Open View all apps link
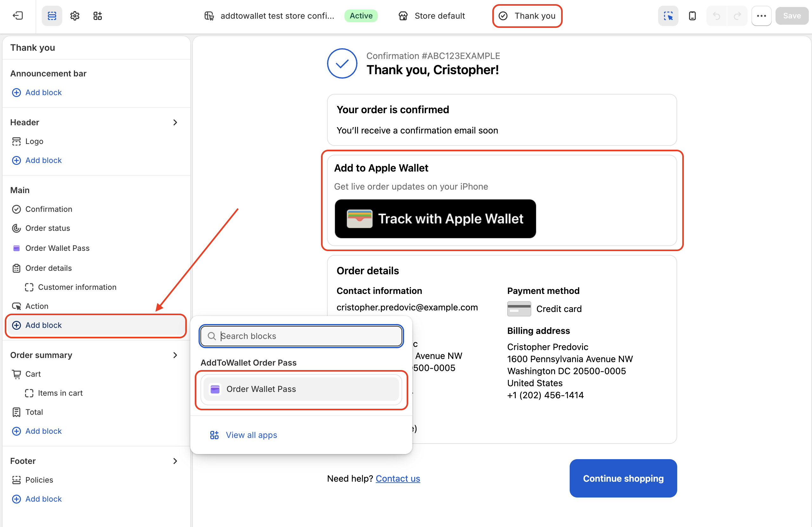The image size is (812, 527). click(x=243, y=435)
